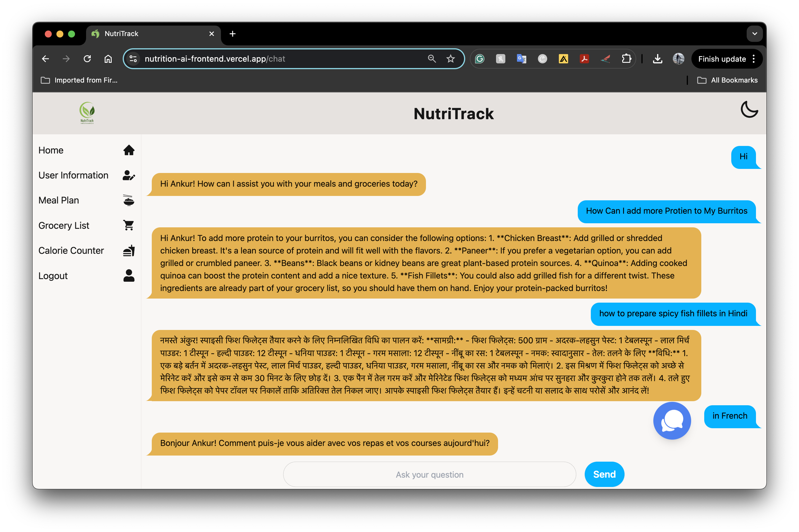Click the Finish update button

722,59
